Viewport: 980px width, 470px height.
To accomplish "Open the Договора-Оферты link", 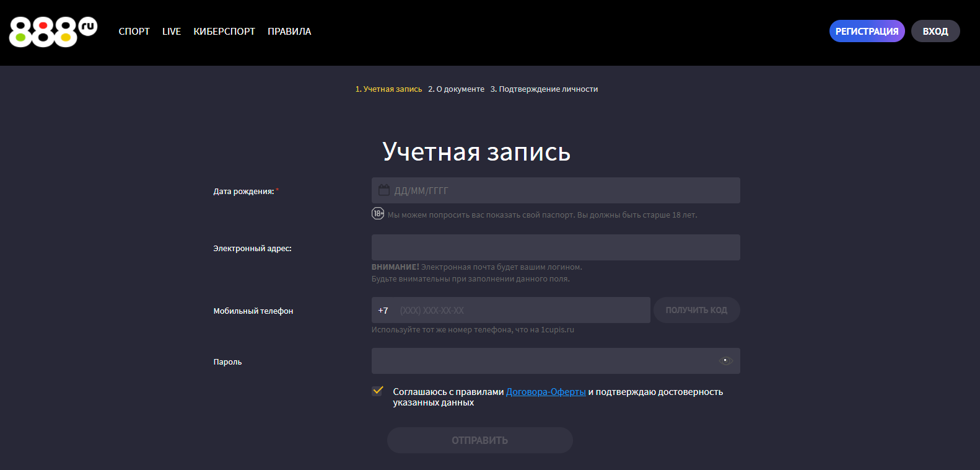I will point(546,392).
